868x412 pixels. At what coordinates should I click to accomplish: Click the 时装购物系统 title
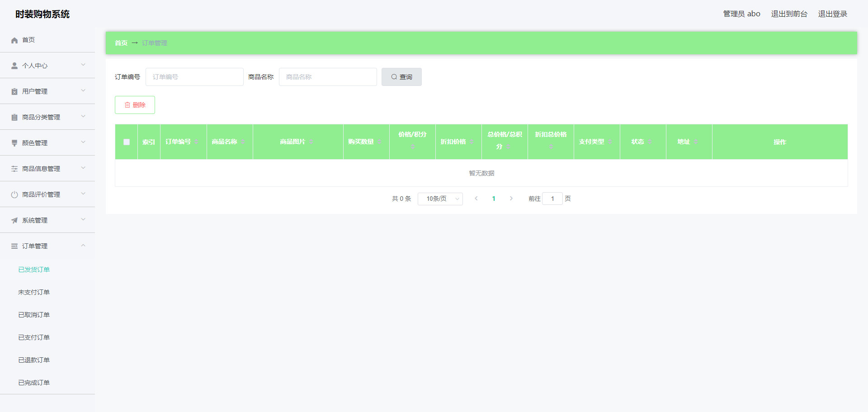42,14
